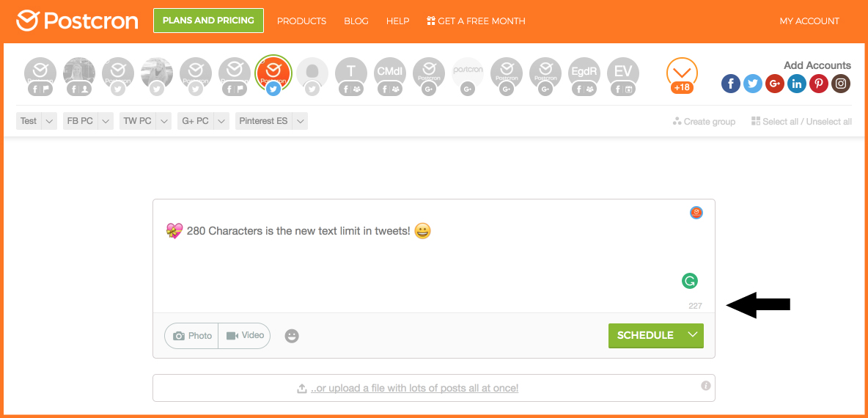Image resolution: width=868 pixels, height=418 pixels.
Task: Open the PRODUCTS menu
Action: pos(302,21)
